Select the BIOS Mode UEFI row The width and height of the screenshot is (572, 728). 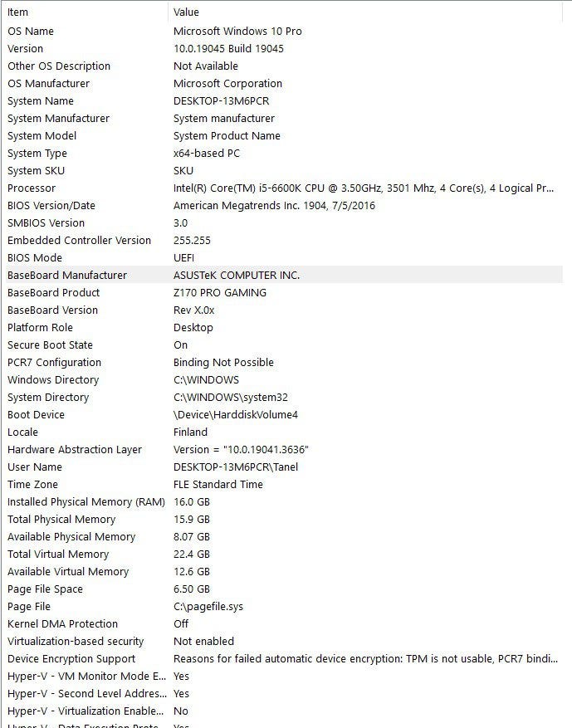[x=284, y=257]
